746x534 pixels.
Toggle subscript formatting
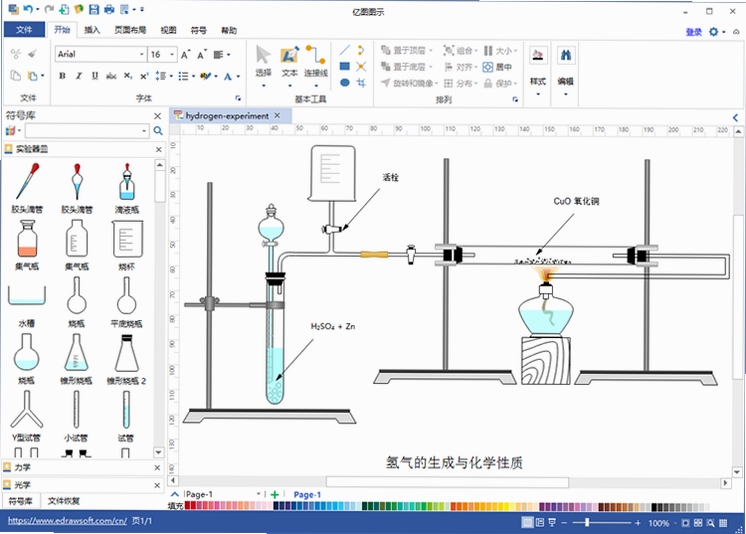128,76
